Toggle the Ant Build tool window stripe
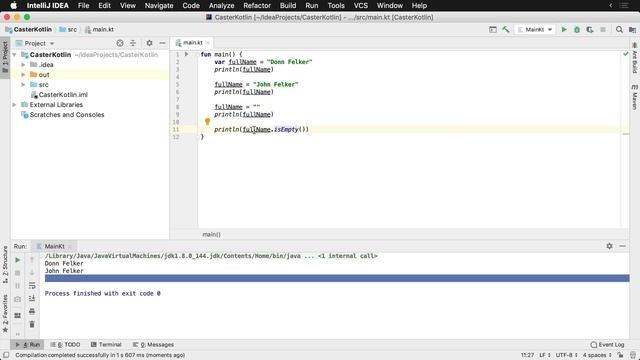Screen dimensions: 640x360 pyautogui.click(x=635, y=59)
